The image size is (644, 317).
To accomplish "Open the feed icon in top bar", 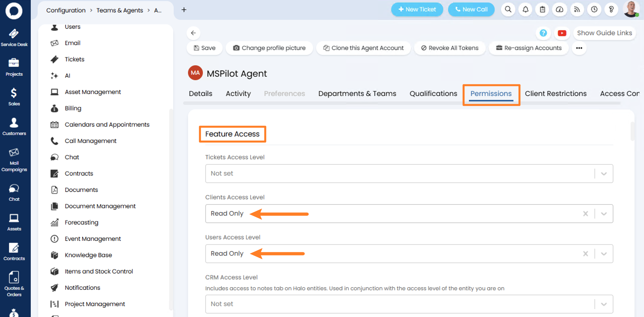I will [577, 9].
